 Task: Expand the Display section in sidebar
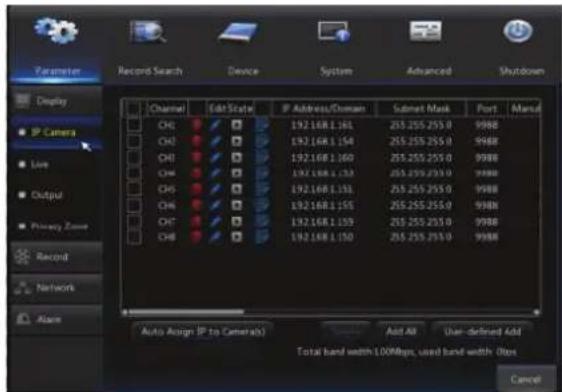pos(56,101)
